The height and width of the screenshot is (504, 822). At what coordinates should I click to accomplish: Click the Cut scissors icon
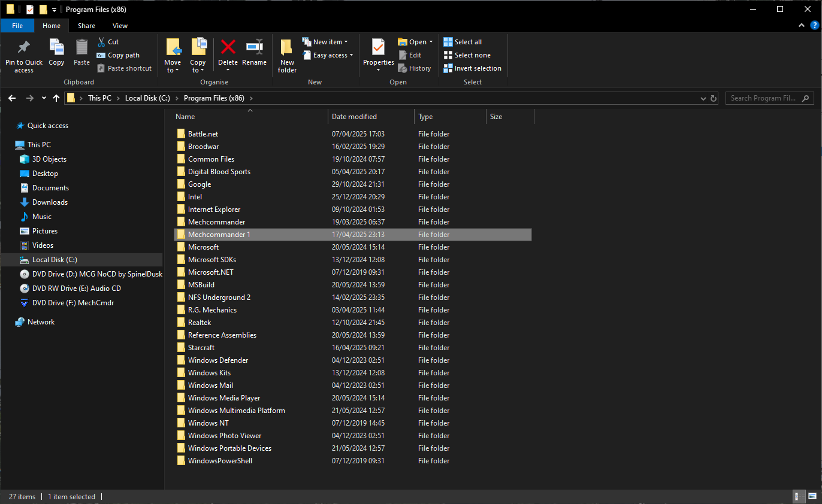click(x=101, y=42)
